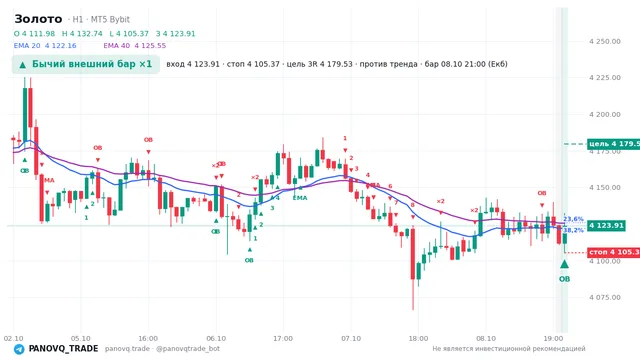Click the Не является инвестиционной рекомендацией disclaimer
The width and height of the screenshot is (640, 360).
[509, 349]
